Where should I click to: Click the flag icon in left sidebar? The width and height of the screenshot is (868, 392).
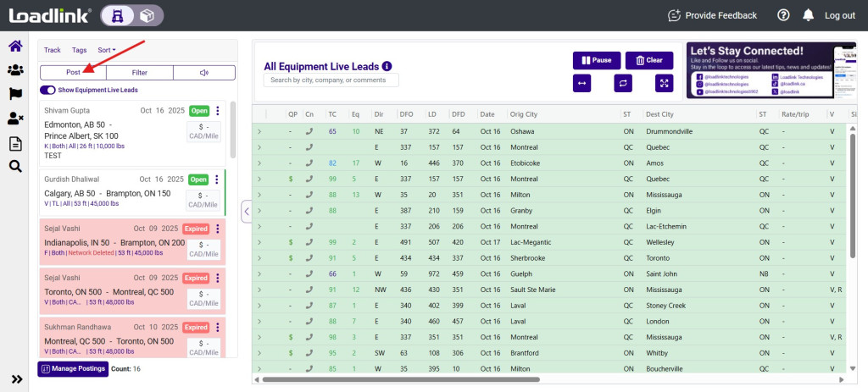click(15, 94)
